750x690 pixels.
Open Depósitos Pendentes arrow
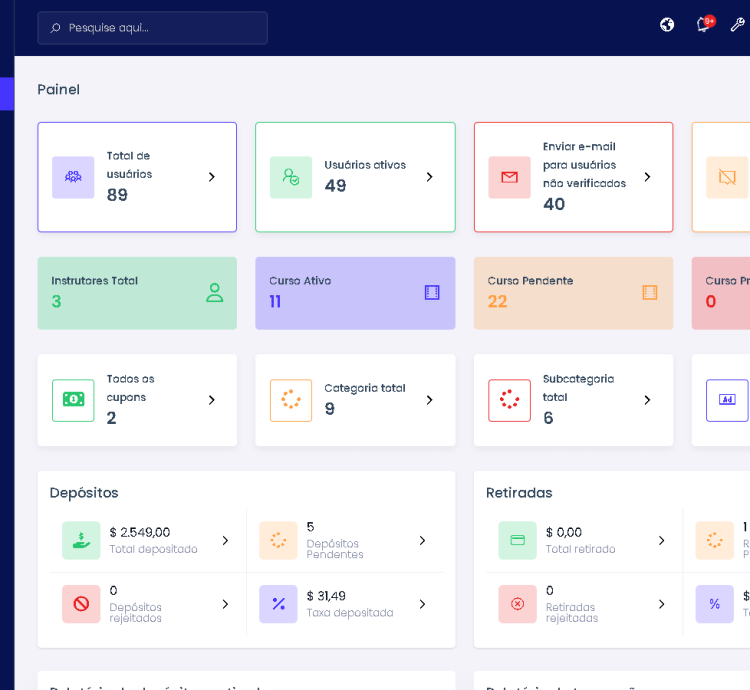click(422, 540)
